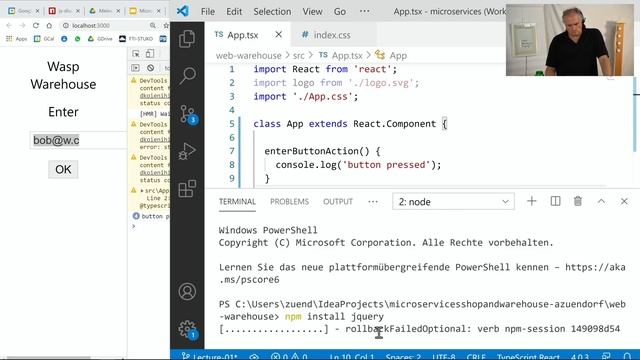Zoom icon in the Chrome address bar

tap(153, 25)
